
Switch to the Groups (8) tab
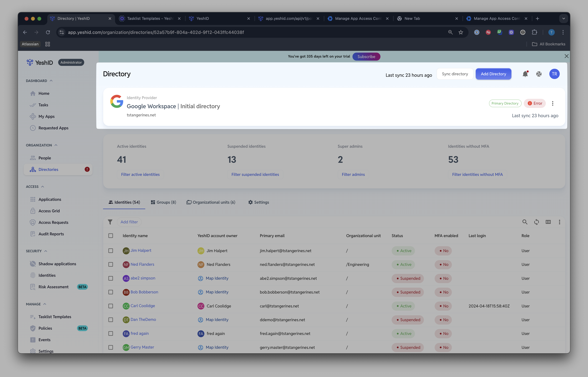[163, 202]
